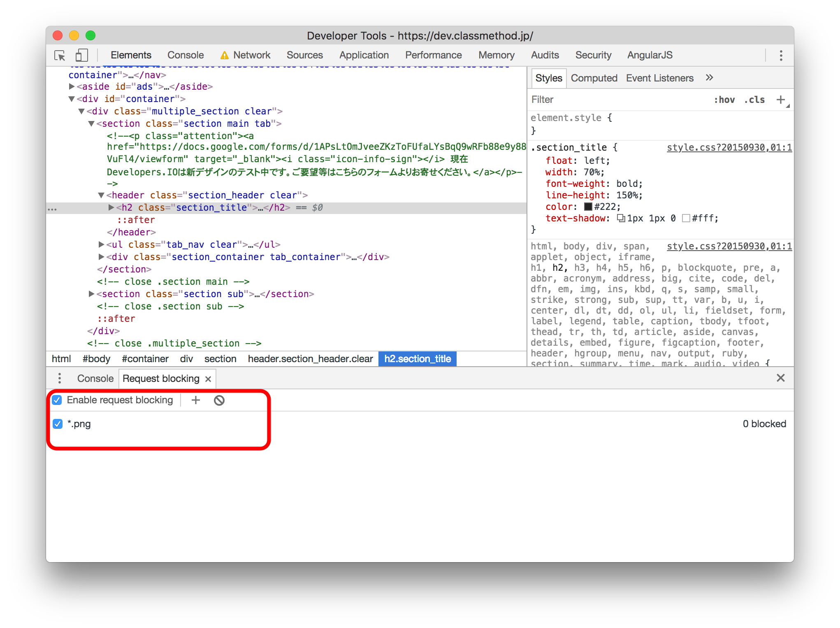Screen dimensions: 840x628
Task: Open the Security panel tab
Action: [593, 55]
